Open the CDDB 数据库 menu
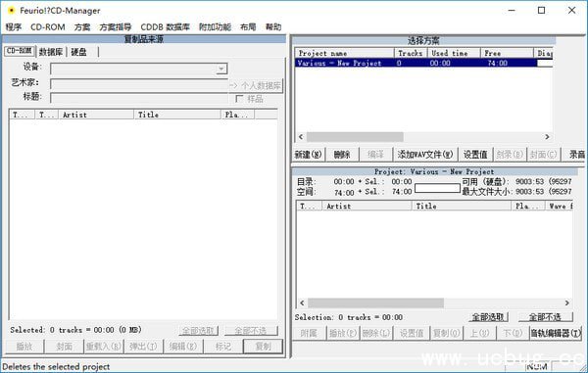The height and width of the screenshot is (373, 588). (165, 27)
